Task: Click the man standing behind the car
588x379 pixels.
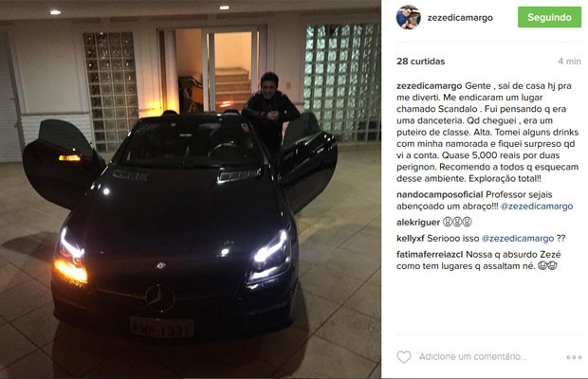Action: point(269,110)
